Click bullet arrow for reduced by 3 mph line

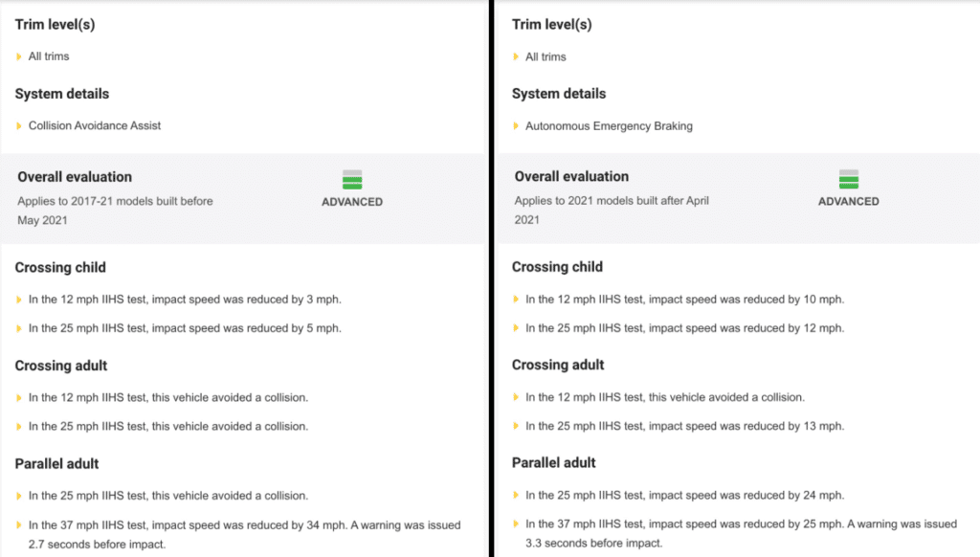point(19,300)
